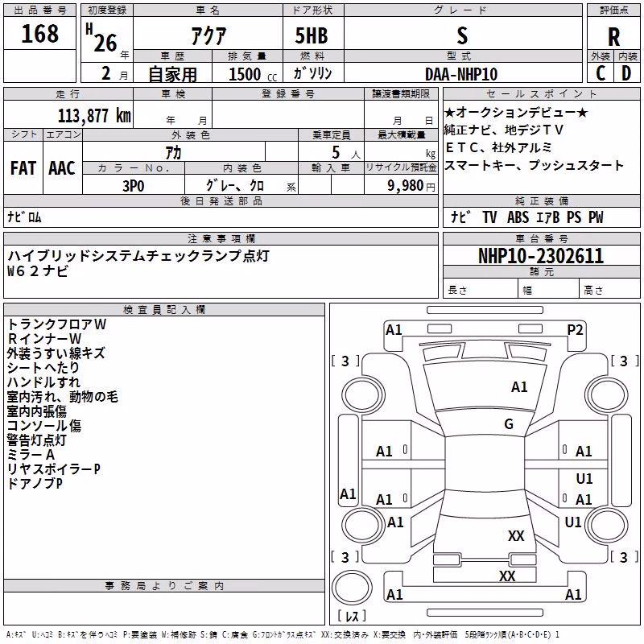The image size is (644, 644).
Task: Select the G windshield mark on the diagram
Action: click(509, 423)
